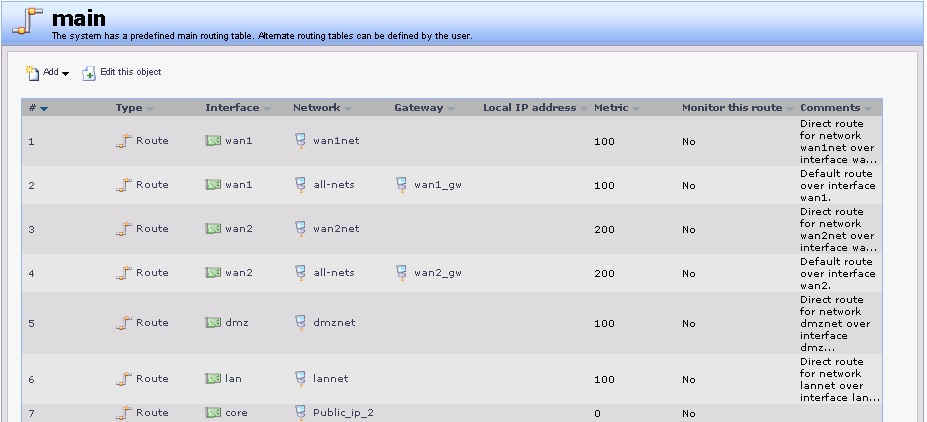Sort by the # column arrow
The width and height of the screenshot is (927, 422).
pos(44,109)
